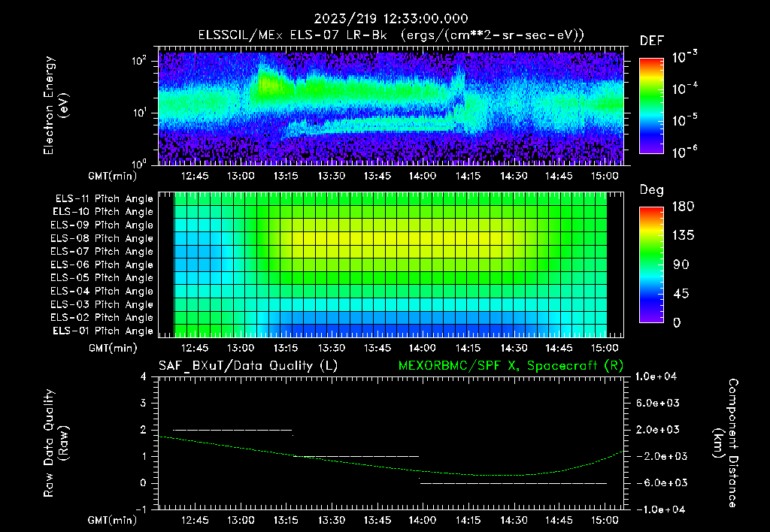
Task: Click the ELS-04 Pitch Angle label
Action: 102,292
